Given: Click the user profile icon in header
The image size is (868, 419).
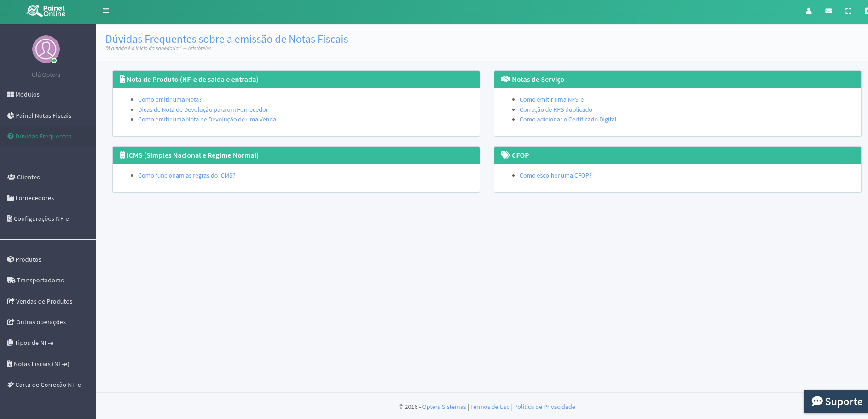Looking at the screenshot, I should coord(809,11).
